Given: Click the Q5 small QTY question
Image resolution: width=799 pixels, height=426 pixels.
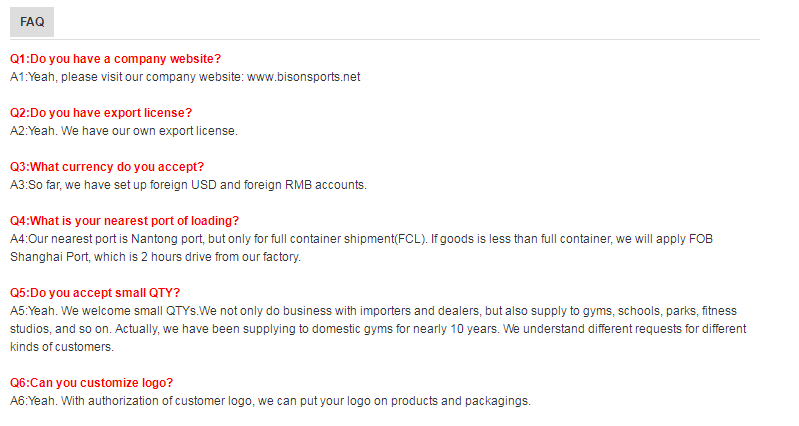Looking at the screenshot, I should [x=95, y=293].
